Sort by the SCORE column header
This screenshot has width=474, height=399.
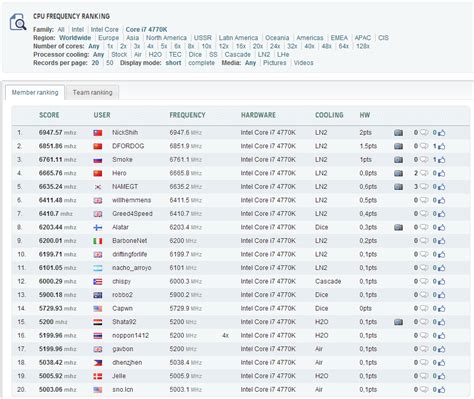tap(49, 115)
